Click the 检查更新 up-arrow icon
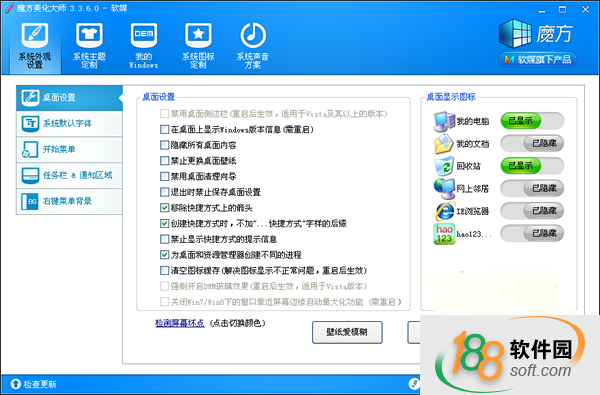This screenshot has height=395, width=600. tap(16, 384)
